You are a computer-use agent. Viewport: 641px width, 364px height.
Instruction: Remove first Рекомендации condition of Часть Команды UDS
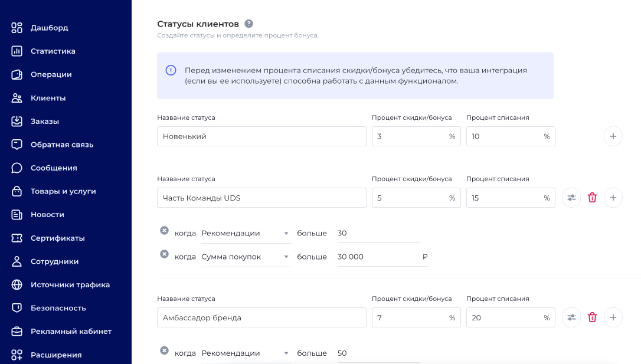[x=164, y=231]
